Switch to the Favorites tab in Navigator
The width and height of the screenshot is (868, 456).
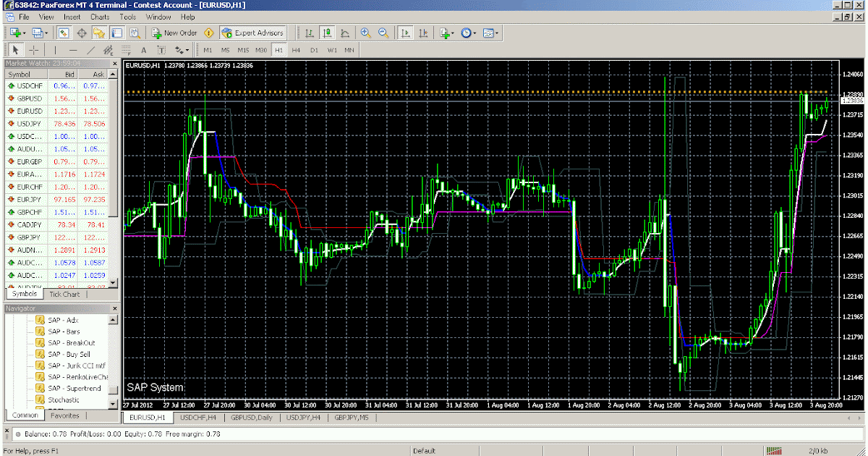pyautogui.click(x=64, y=415)
